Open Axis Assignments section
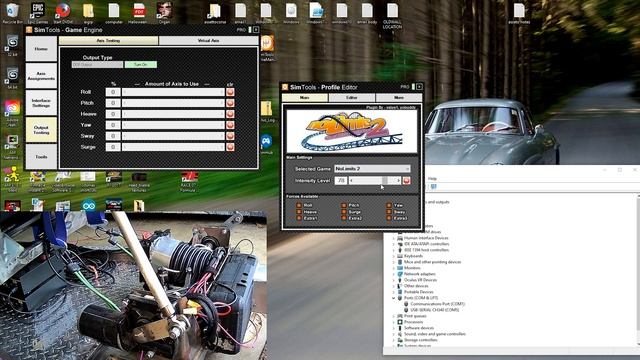The height and width of the screenshot is (360, 640). pos(41,76)
